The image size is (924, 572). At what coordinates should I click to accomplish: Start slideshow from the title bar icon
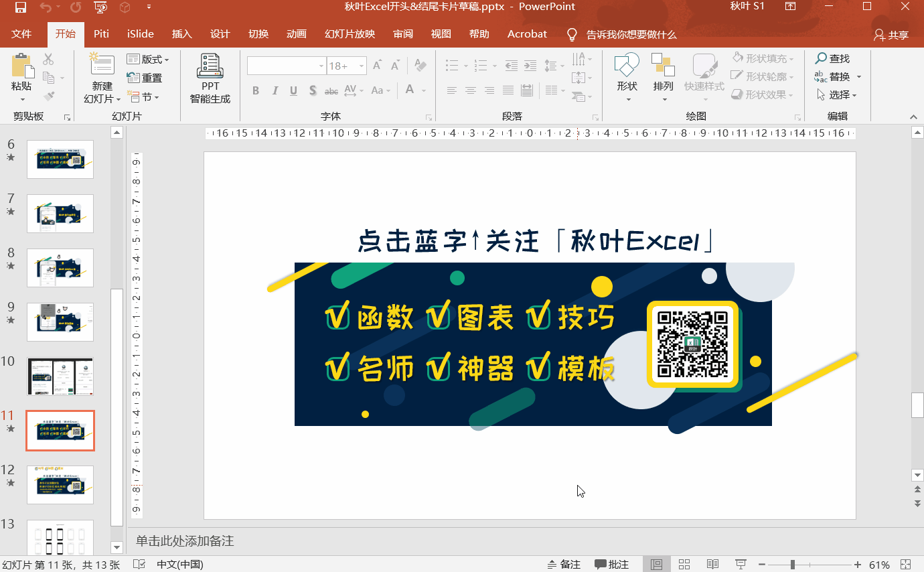pos(101,7)
